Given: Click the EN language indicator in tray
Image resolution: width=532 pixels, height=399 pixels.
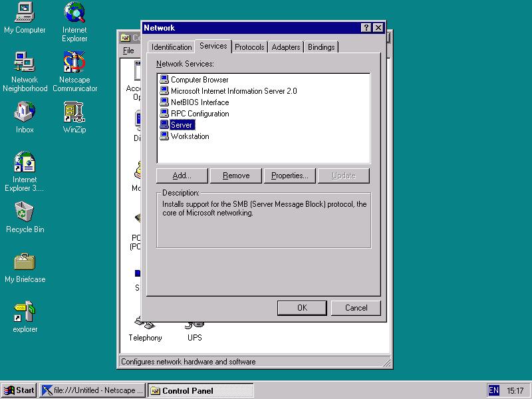Looking at the screenshot, I should [x=493, y=391].
